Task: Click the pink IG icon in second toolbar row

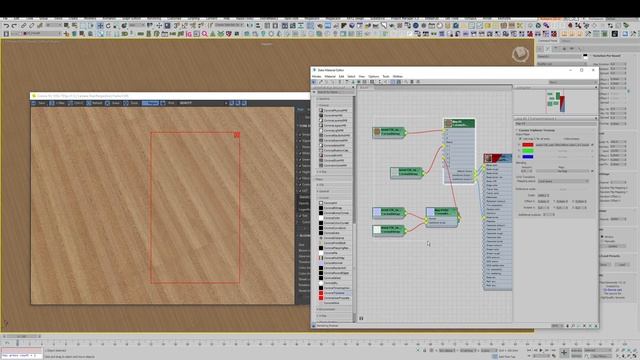Action: coord(189,35)
